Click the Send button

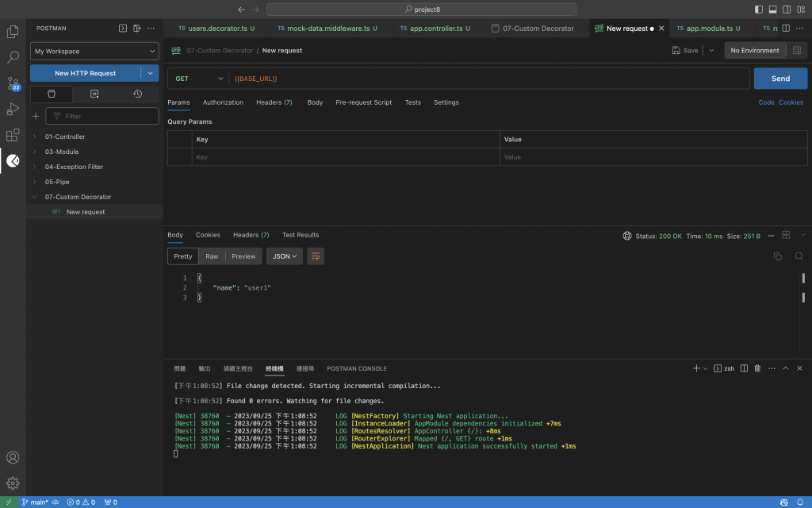(780, 79)
